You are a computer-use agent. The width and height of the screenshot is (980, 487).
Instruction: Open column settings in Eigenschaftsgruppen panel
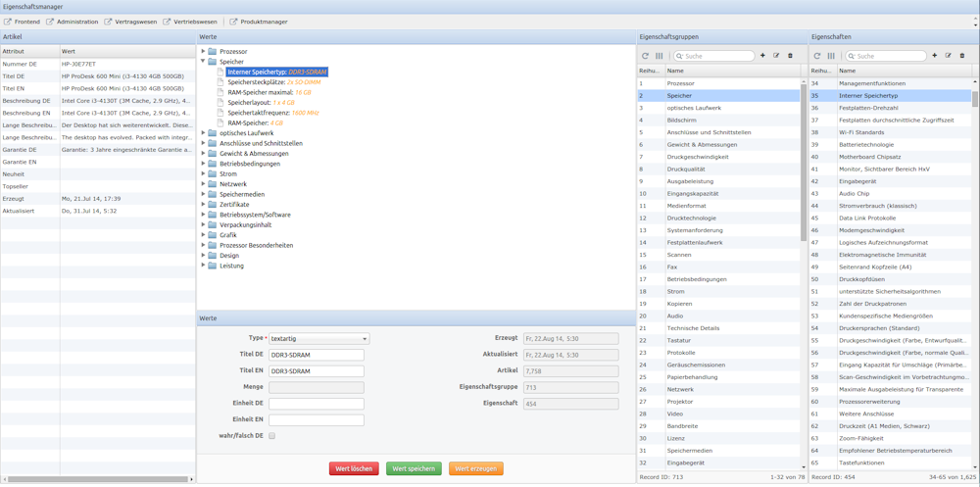point(659,56)
